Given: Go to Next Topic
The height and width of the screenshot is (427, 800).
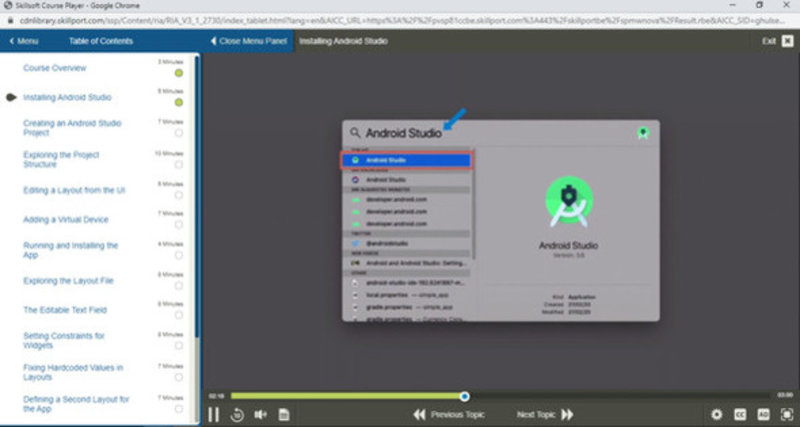Looking at the screenshot, I should [x=545, y=414].
